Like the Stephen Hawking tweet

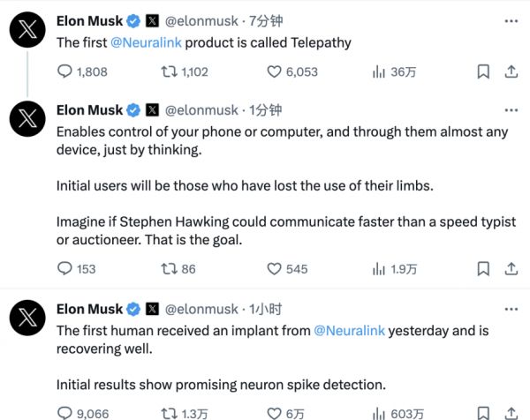(x=274, y=269)
